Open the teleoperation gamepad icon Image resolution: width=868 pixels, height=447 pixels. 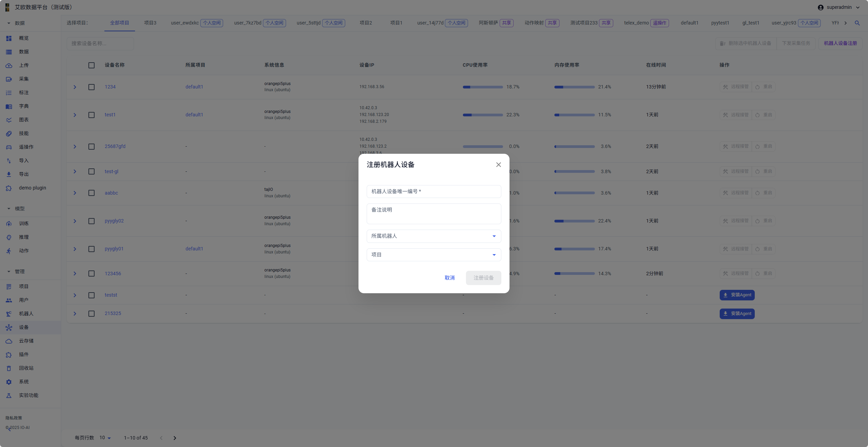click(x=9, y=147)
